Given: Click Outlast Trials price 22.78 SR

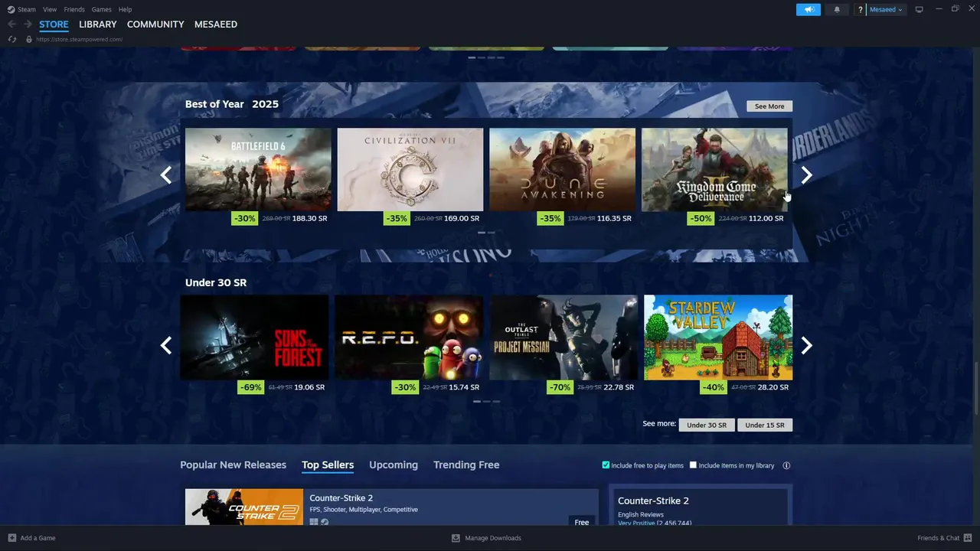Looking at the screenshot, I should pyautogui.click(x=619, y=387).
